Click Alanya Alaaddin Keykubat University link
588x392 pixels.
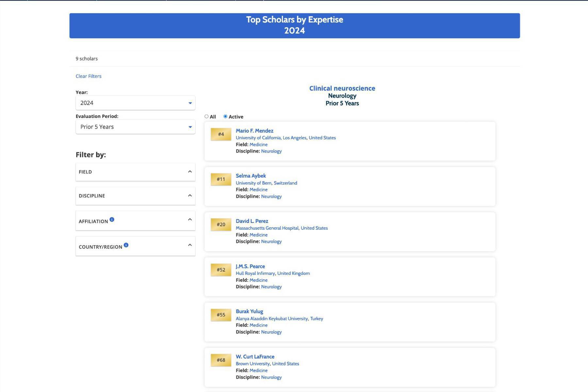[272, 318]
